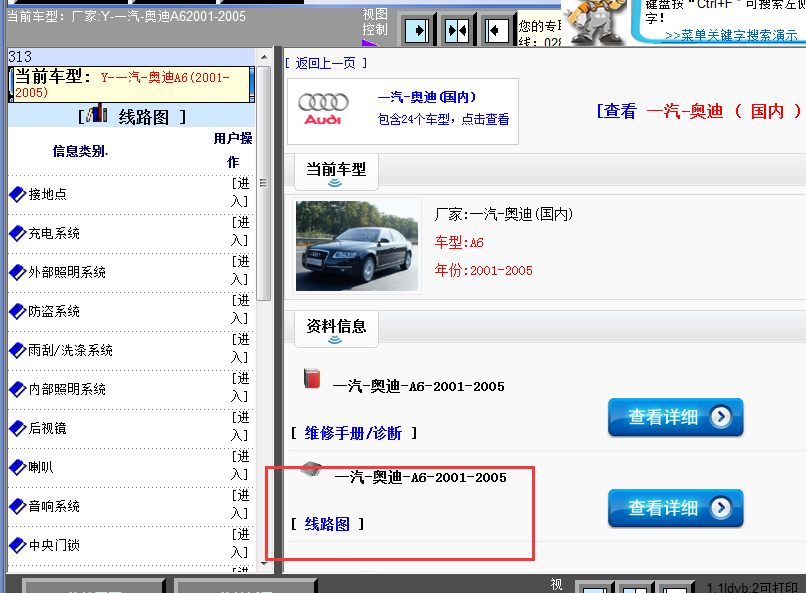The image size is (806, 593).
Task: Open the 维修手册/诊断 link
Action: (353, 433)
